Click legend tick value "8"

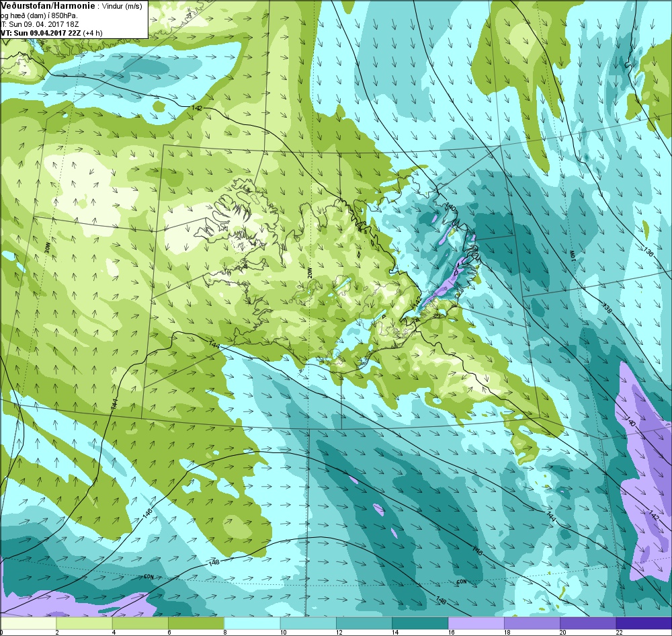(224, 632)
